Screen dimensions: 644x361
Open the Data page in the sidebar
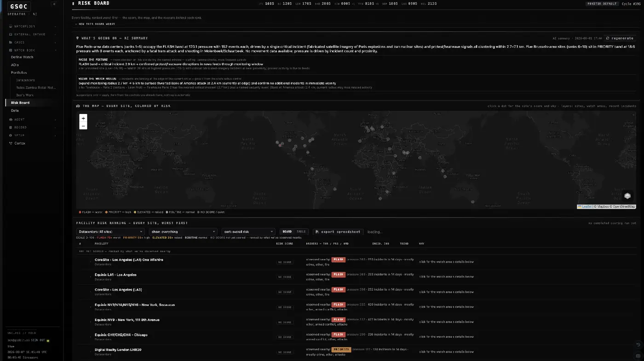point(15,110)
